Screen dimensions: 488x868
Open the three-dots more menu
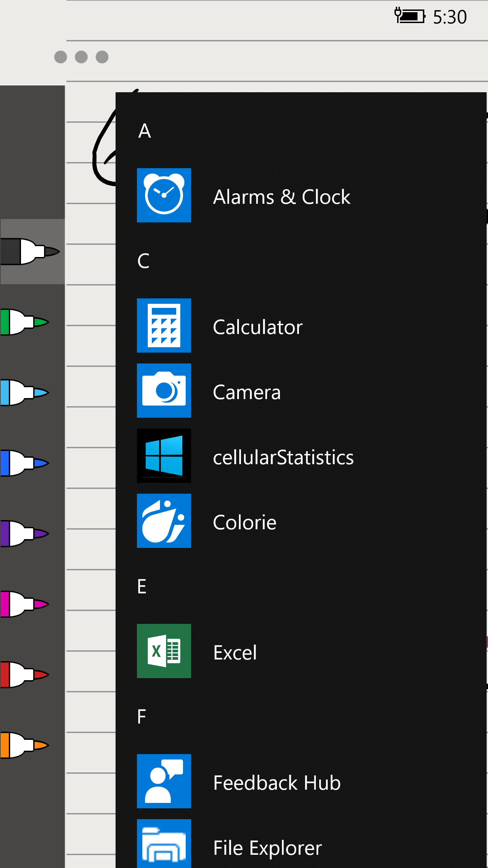pyautogui.click(x=81, y=57)
